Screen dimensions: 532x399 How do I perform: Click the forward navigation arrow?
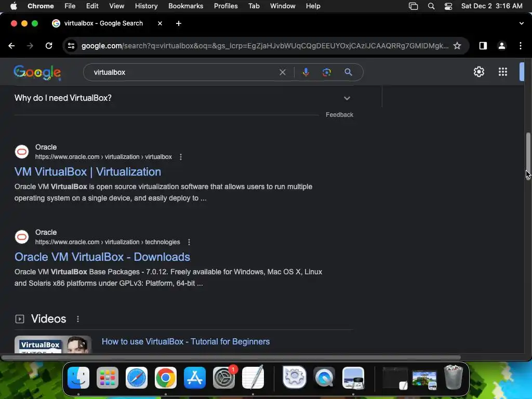point(30,46)
